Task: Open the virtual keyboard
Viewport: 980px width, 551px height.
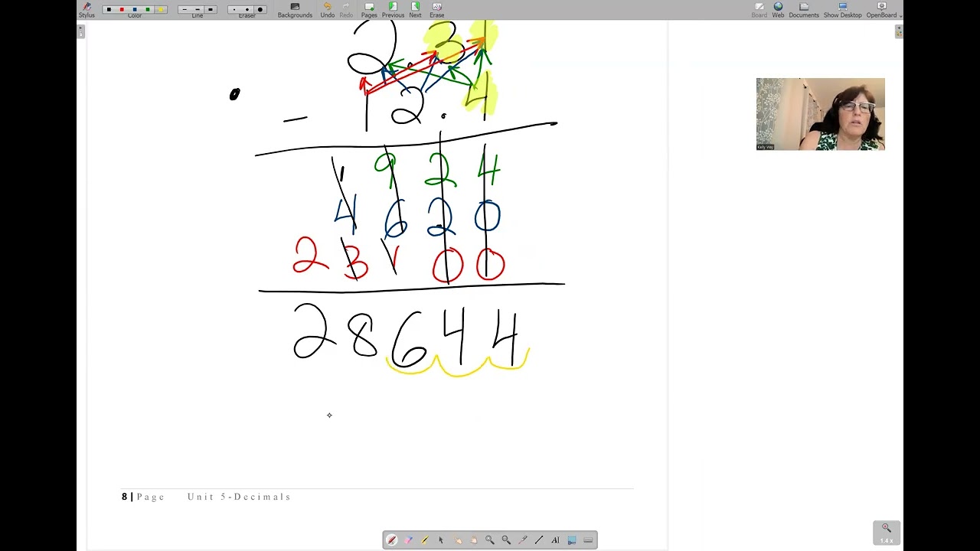Action: click(x=588, y=540)
